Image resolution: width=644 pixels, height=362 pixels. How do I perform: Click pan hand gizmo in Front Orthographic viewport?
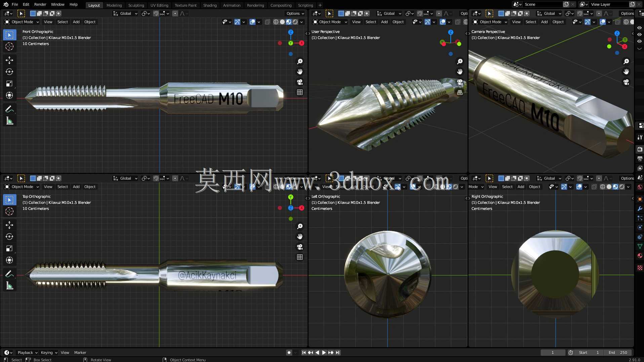click(x=300, y=72)
